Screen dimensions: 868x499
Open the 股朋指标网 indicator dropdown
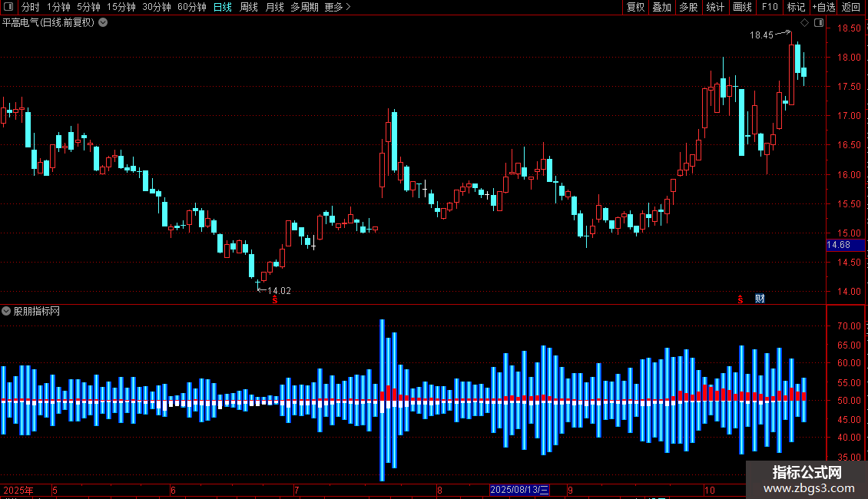pyautogui.click(x=6, y=312)
